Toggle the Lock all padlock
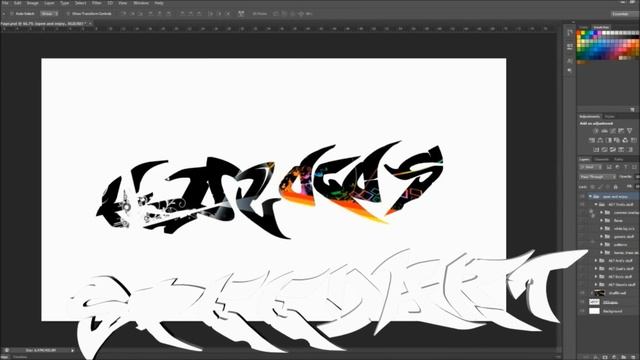640x360 pixels. (615, 187)
